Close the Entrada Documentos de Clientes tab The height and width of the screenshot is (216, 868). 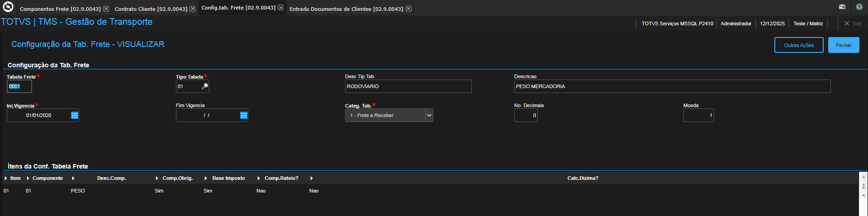[408, 9]
